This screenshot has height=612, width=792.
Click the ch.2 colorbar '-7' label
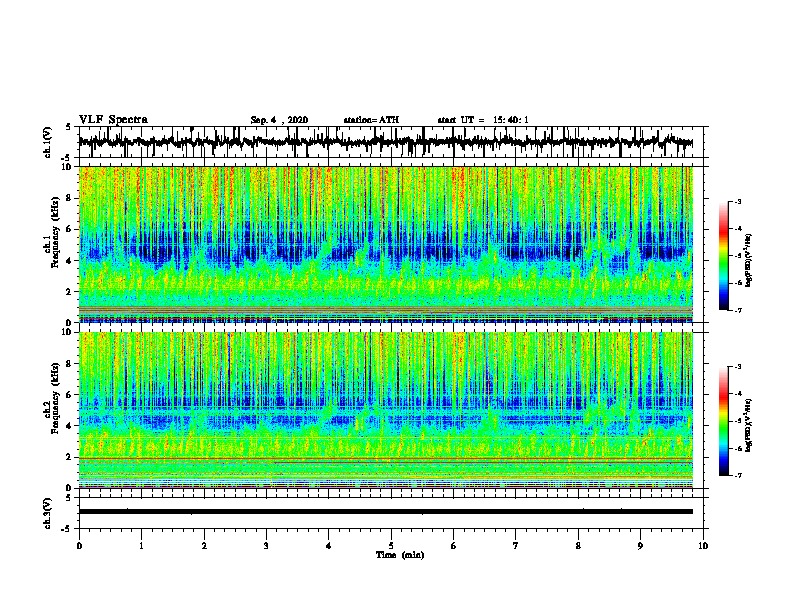(x=738, y=476)
